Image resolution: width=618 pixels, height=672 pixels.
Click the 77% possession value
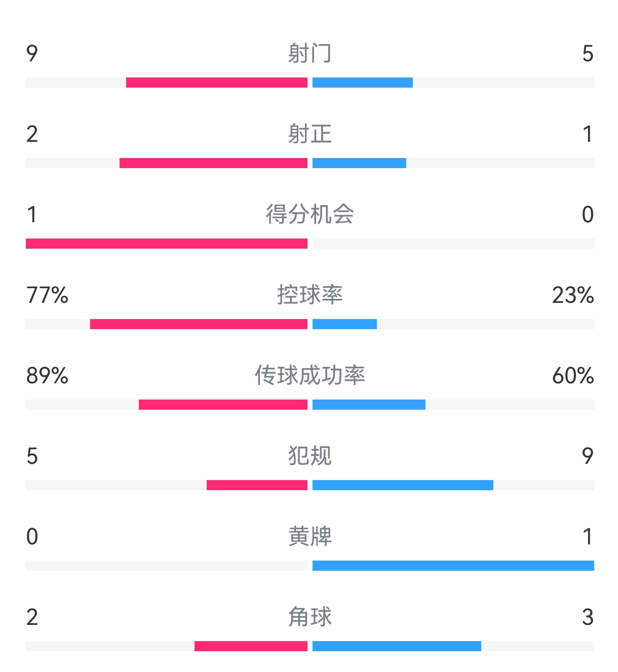pyautogui.click(x=47, y=295)
